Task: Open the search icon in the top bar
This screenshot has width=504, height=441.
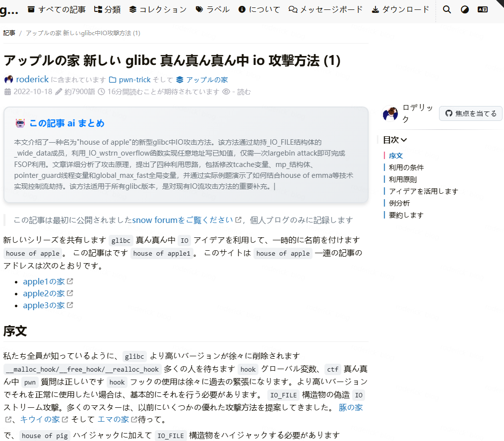Action: click(x=447, y=9)
